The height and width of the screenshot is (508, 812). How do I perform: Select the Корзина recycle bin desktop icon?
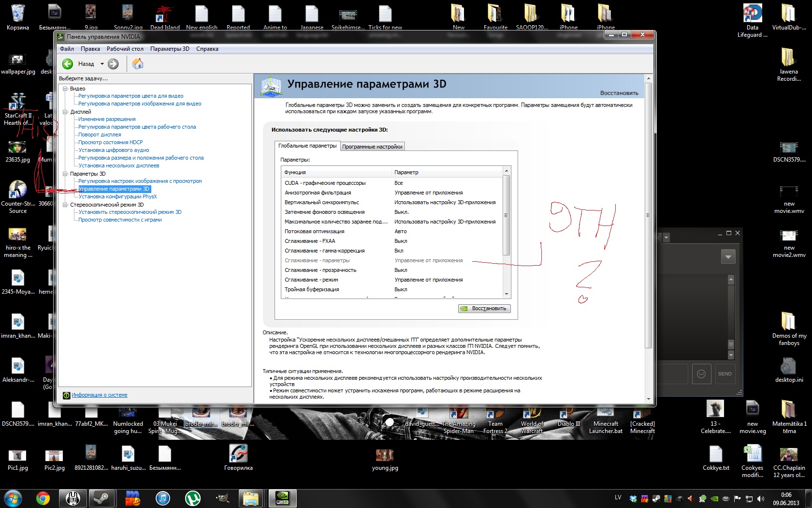[x=18, y=17]
